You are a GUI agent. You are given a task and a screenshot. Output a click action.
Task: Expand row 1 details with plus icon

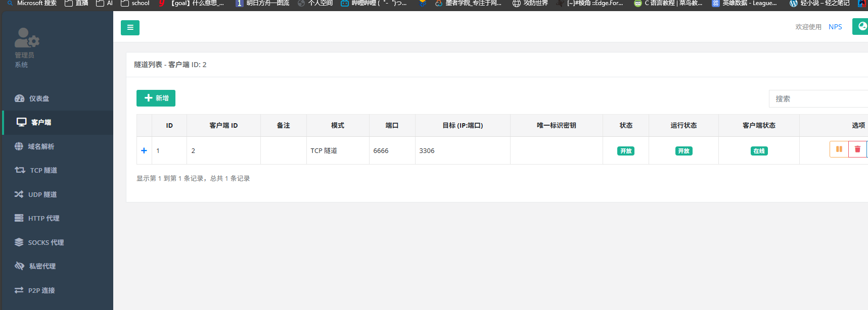click(x=144, y=150)
